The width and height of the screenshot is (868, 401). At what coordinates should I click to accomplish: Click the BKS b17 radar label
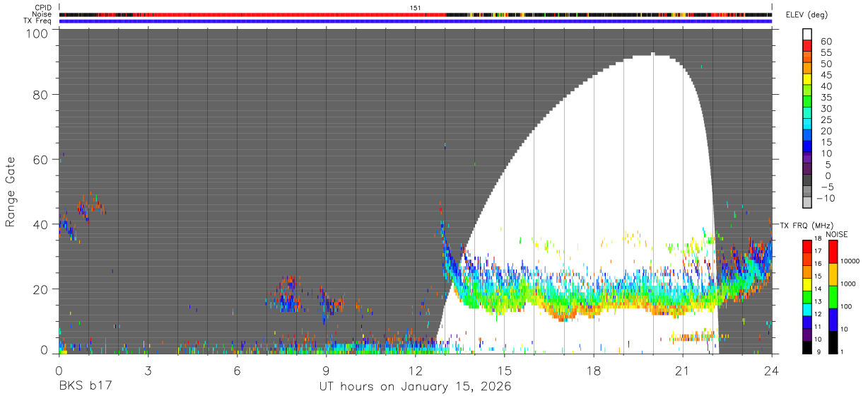(x=84, y=388)
